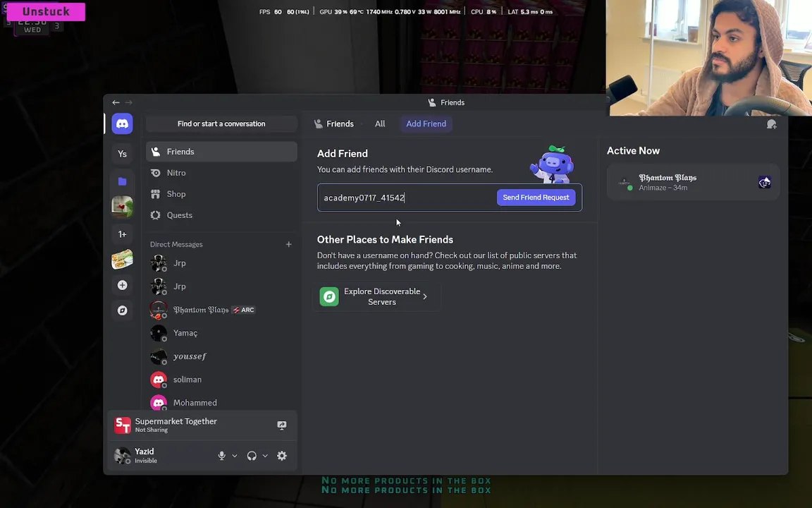Open the blue folder server group
Screen dimensions: 812x508
[122, 181]
